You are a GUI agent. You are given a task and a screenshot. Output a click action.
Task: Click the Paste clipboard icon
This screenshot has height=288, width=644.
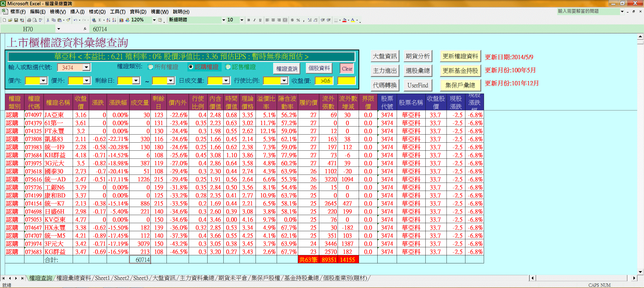click(x=60, y=20)
